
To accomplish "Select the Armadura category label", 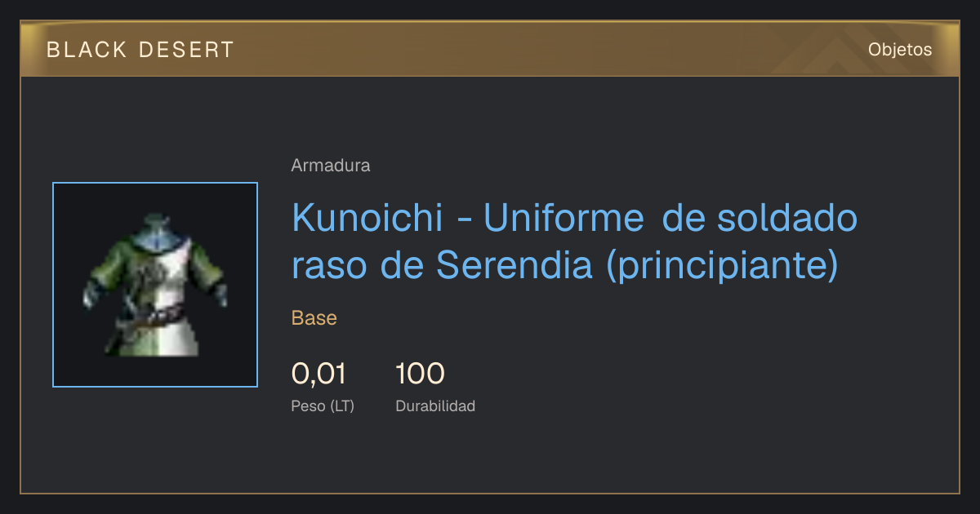I will 331,166.
